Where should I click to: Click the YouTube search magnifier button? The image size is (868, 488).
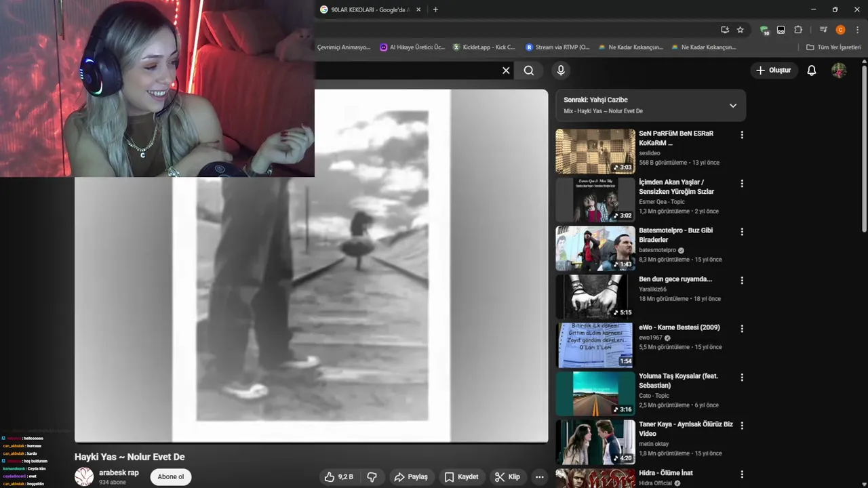[x=529, y=70]
